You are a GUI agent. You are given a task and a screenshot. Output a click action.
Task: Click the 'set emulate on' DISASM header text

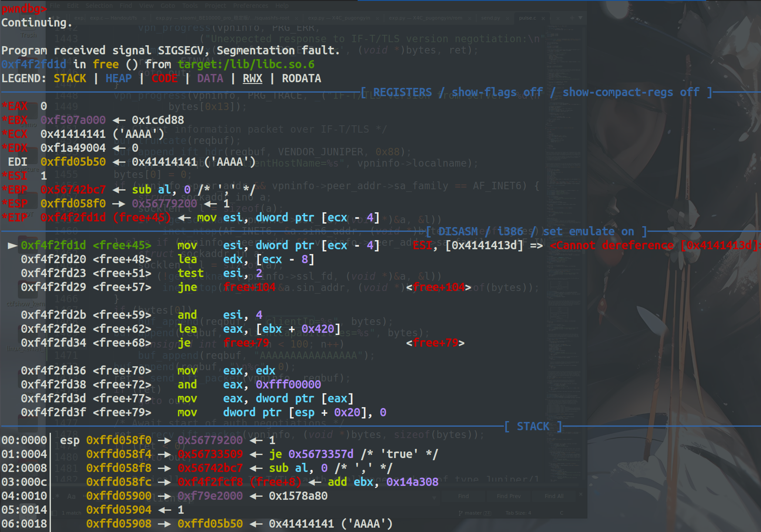(x=588, y=231)
